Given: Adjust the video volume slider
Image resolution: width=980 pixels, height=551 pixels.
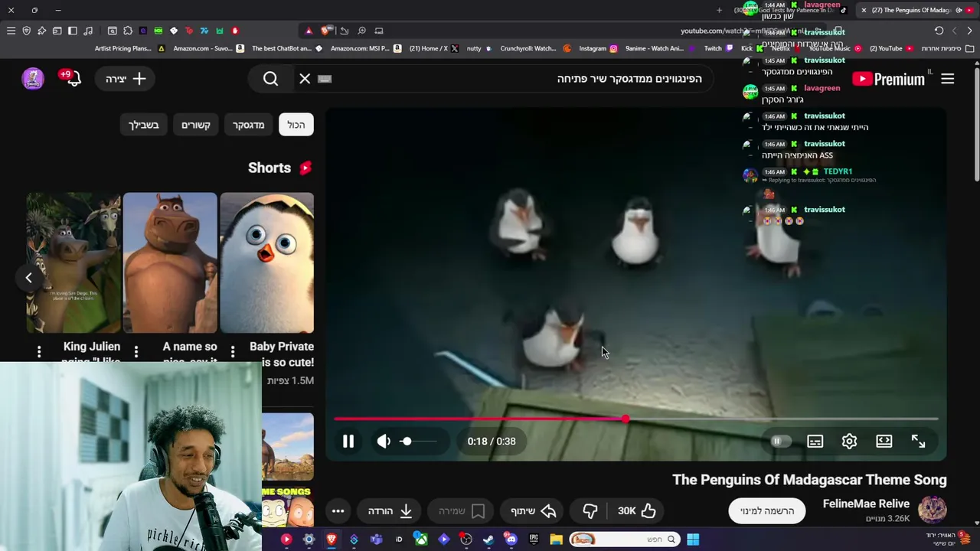Looking at the screenshot, I should (x=419, y=442).
